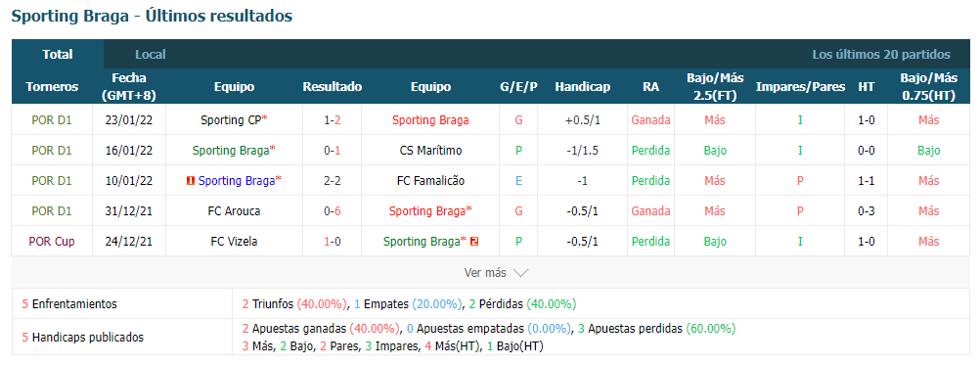Expand the Ver más chevron arrow
This screenshot has width=980, height=365.
pos(520,273)
